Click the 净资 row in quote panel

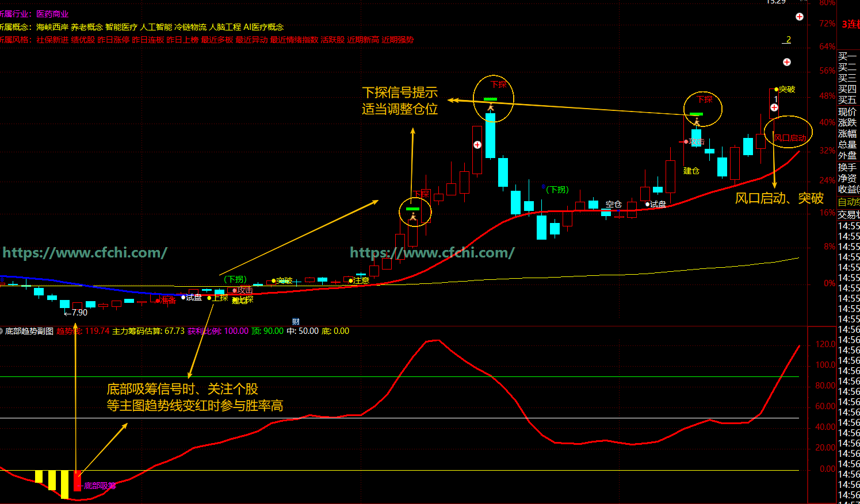coord(847,178)
